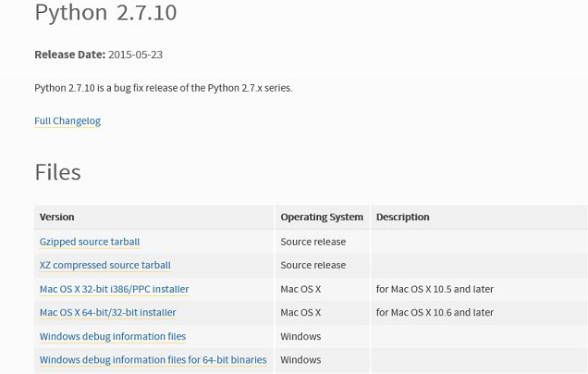Viewport: 588px width, 374px height.
Task: Click Windows cell in the 64-bit binaries row
Action: [x=300, y=360]
